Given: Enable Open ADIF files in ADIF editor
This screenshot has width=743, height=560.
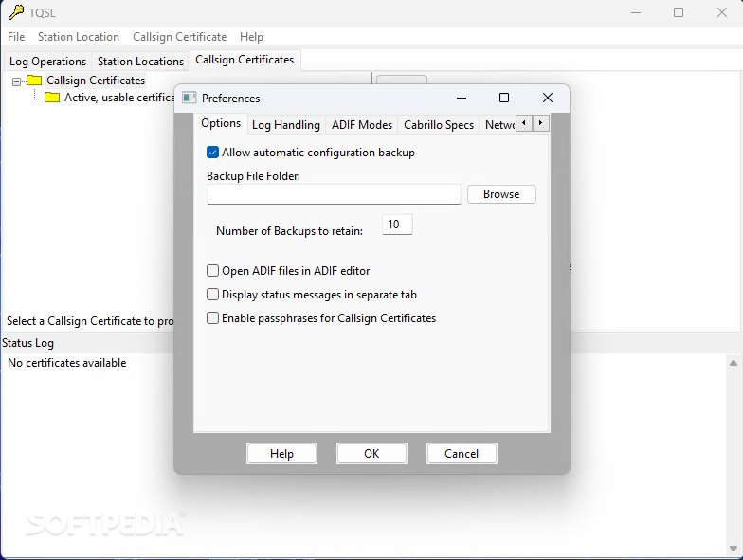Looking at the screenshot, I should point(212,271).
